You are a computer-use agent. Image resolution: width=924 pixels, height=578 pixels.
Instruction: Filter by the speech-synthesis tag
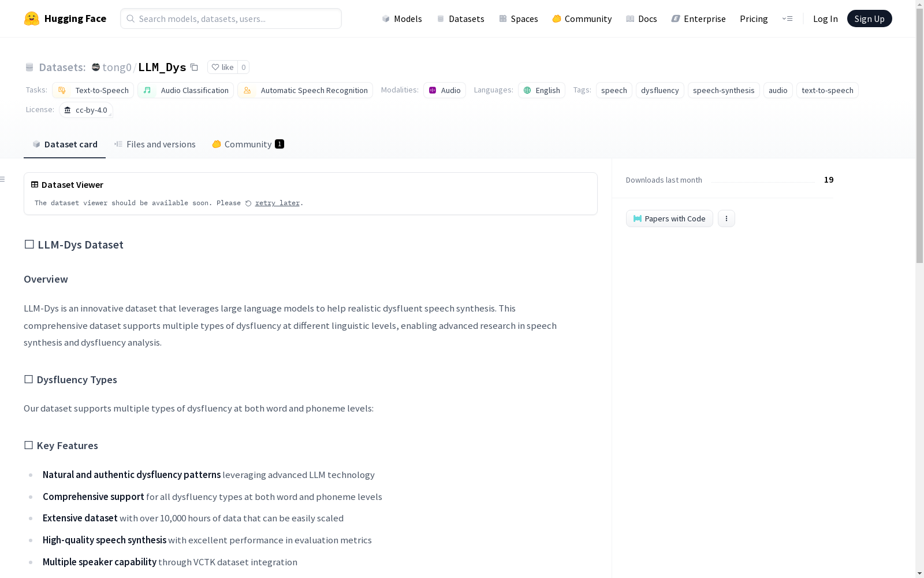[x=724, y=90]
